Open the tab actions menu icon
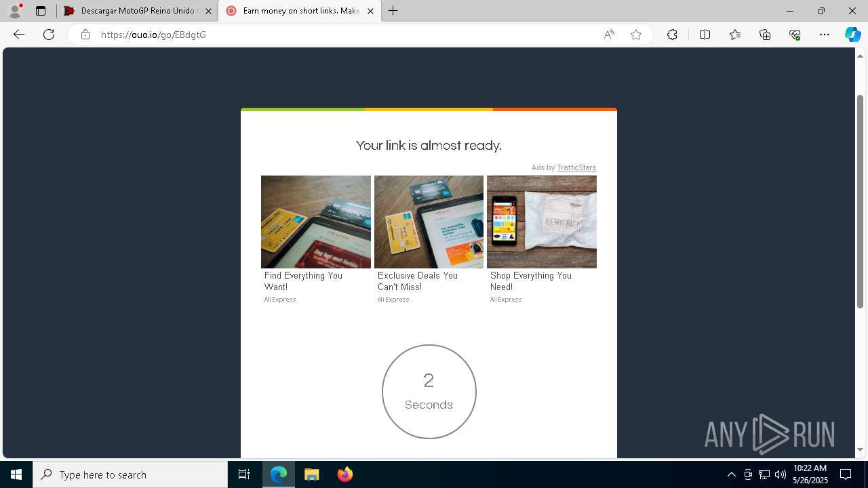The height and width of the screenshot is (488, 868). coord(41,11)
